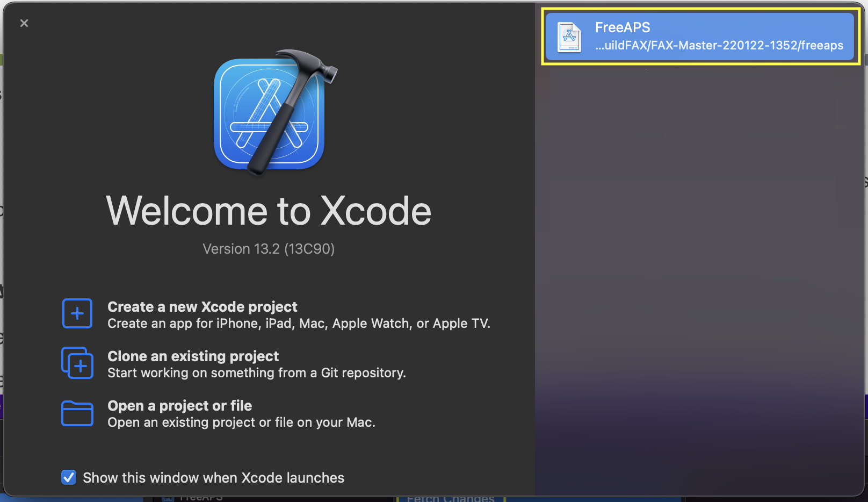868x502 pixels.
Task: Click the plus icon for new Xcode project
Action: (77, 313)
